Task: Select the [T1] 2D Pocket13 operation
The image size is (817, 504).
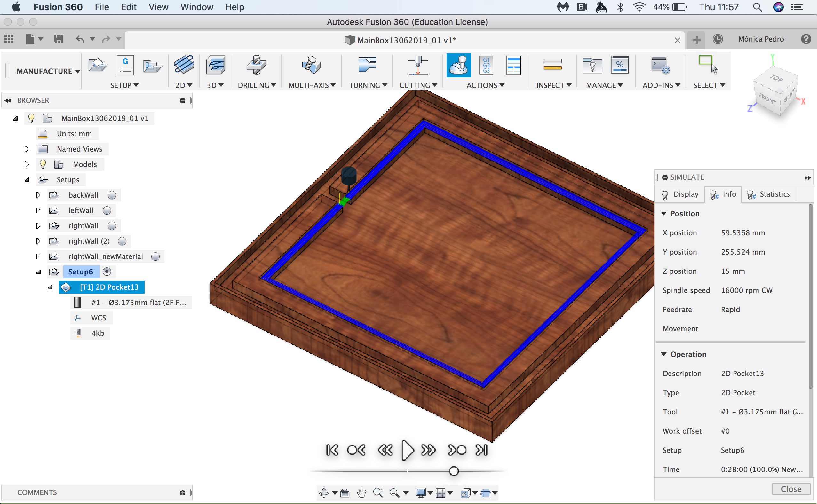Action: click(x=102, y=287)
